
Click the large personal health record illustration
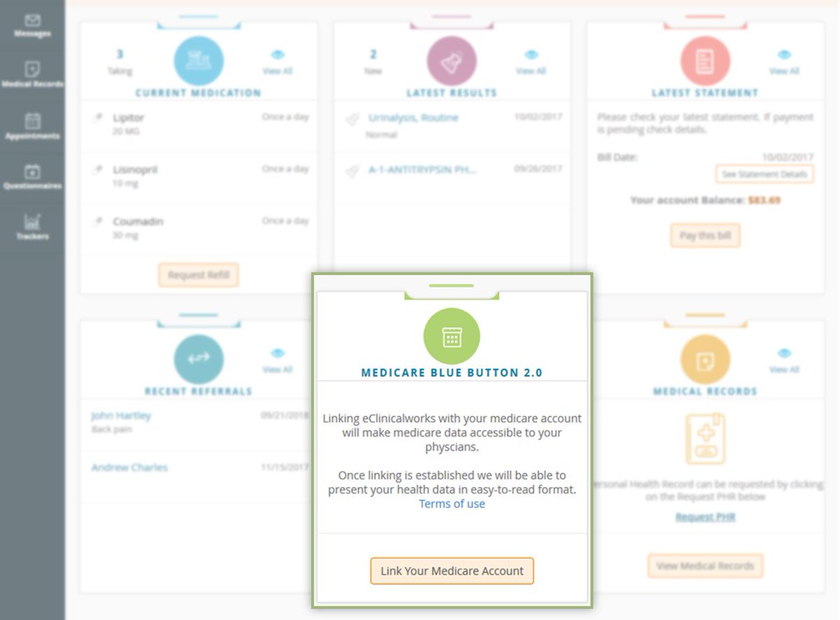tap(705, 440)
